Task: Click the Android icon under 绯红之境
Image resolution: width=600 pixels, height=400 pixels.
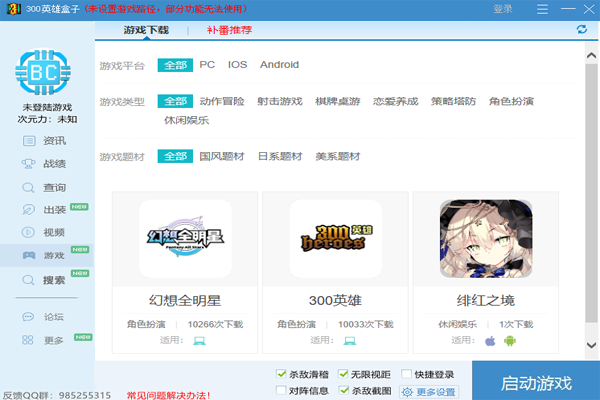Action: coord(510,341)
